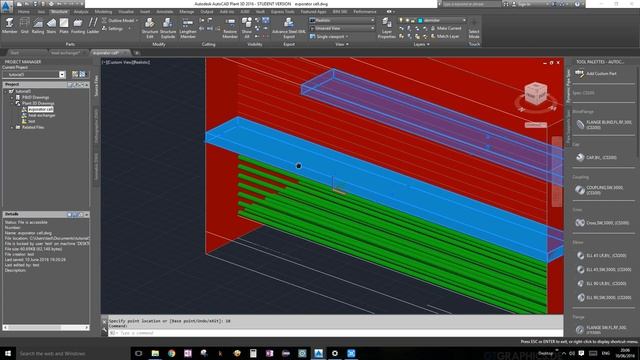Screen dimensions: 640x360
Task: Open the Task View taskbar button
Action: pyautogui.click(x=139, y=353)
